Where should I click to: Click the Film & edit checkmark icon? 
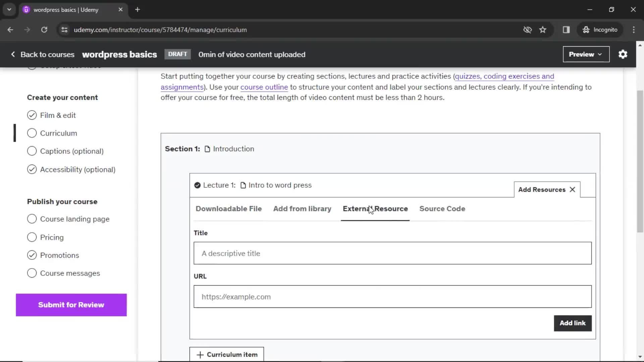tap(32, 115)
